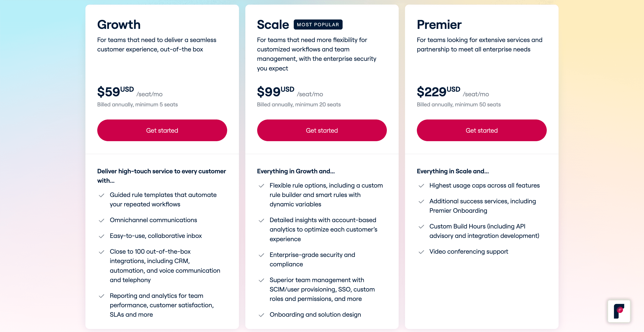The width and height of the screenshot is (644, 332).
Task: Click checkmark beside Guided rule templates
Action: click(101, 195)
